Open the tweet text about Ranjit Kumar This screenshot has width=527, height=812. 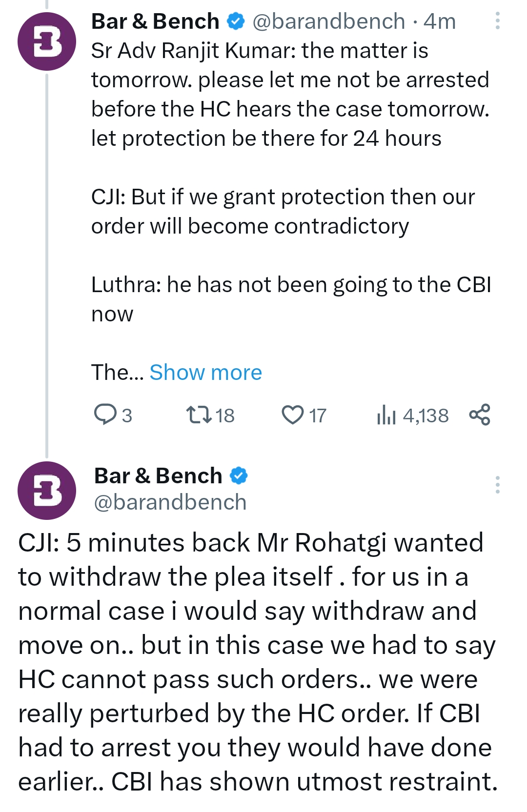coord(290,95)
